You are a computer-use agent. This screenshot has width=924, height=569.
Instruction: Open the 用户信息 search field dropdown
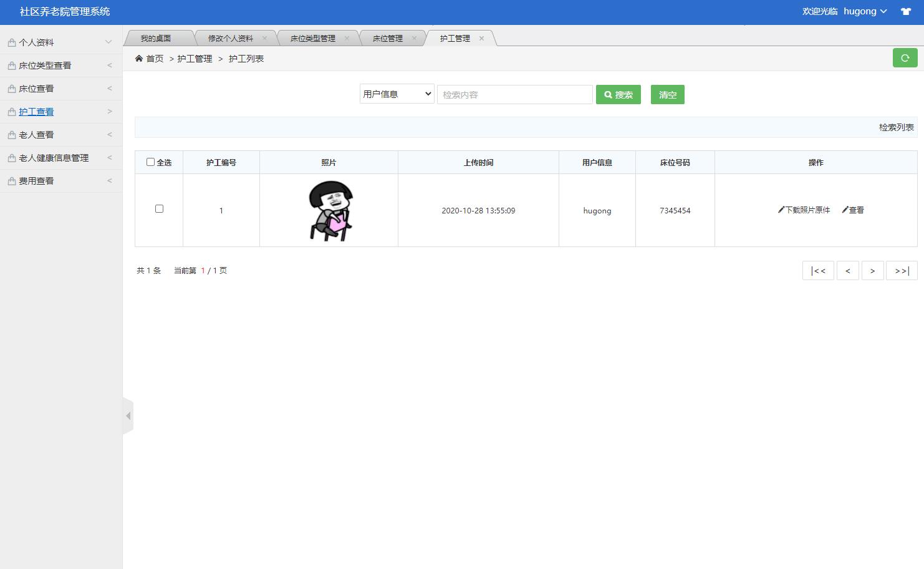coord(397,94)
